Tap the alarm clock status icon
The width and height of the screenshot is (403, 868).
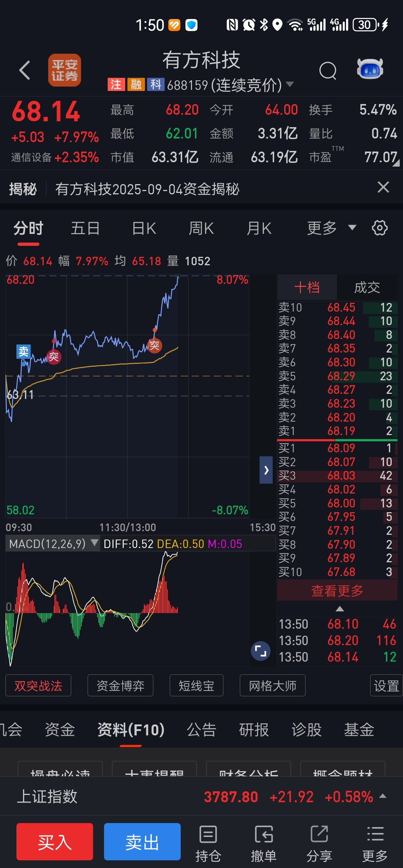point(249,25)
